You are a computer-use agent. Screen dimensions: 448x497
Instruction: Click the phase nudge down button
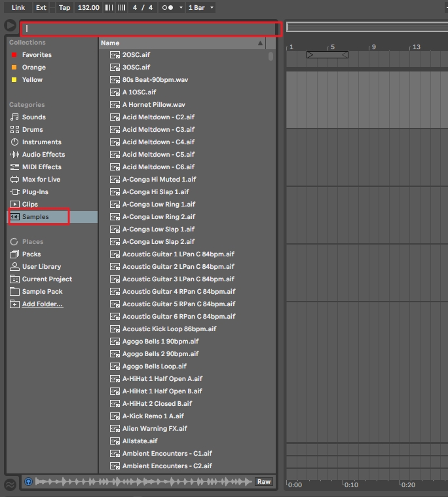109,8
